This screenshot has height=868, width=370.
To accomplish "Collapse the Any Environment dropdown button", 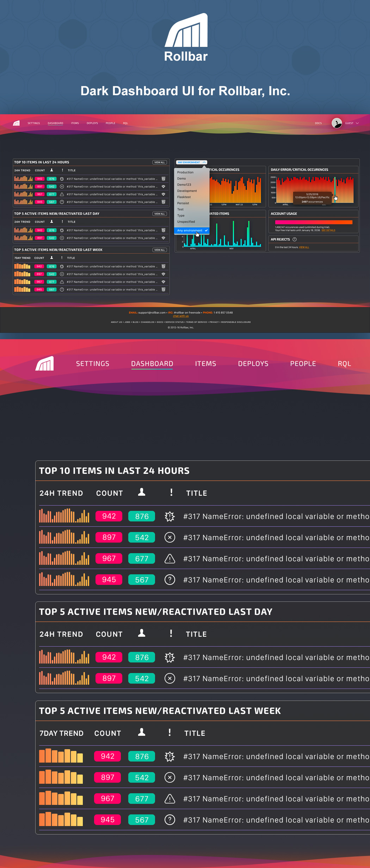I will (191, 163).
